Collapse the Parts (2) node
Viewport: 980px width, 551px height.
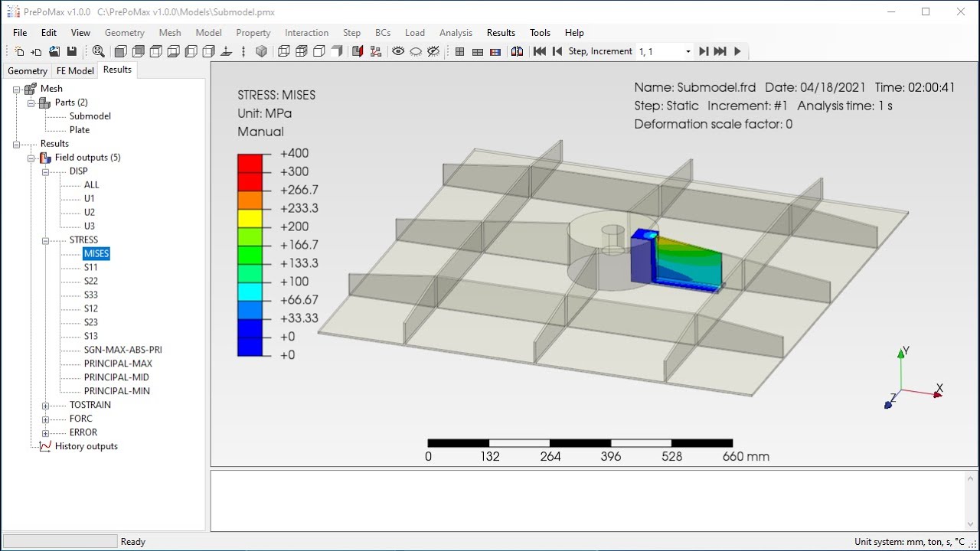point(31,103)
